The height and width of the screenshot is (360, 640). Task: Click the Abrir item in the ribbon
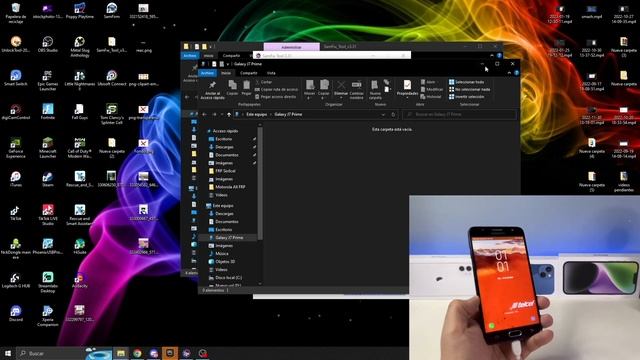point(428,82)
